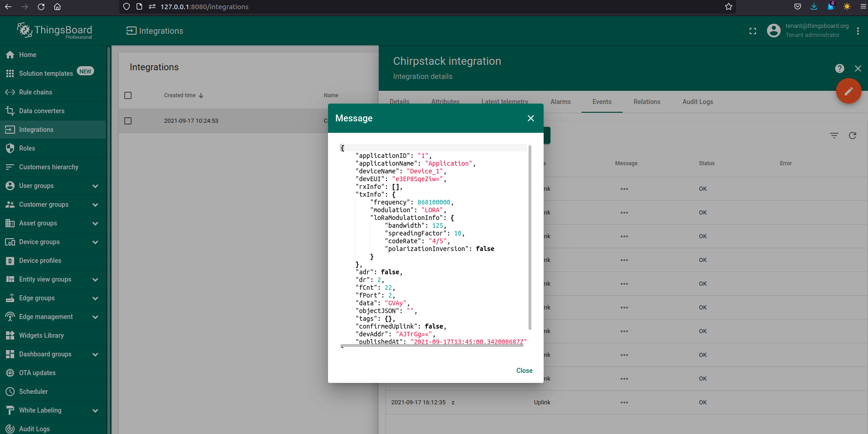Image resolution: width=868 pixels, height=434 pixels.
Task: Open the Scheduler
Action: (x=53, y=392)
